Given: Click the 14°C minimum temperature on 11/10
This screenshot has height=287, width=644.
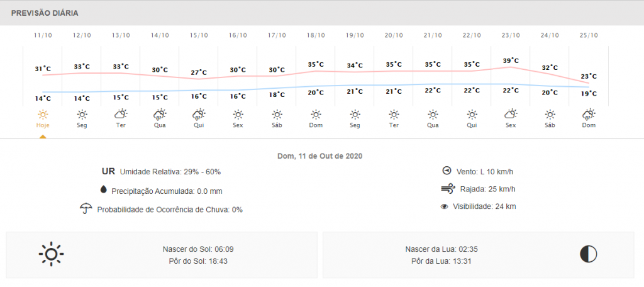Looking at the screenshot, I should click(x=43, y=98).
